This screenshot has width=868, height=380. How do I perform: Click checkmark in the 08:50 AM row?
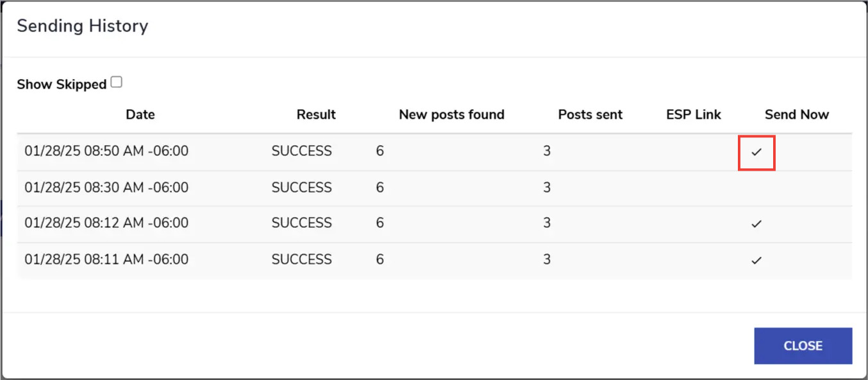coord(756,152)
